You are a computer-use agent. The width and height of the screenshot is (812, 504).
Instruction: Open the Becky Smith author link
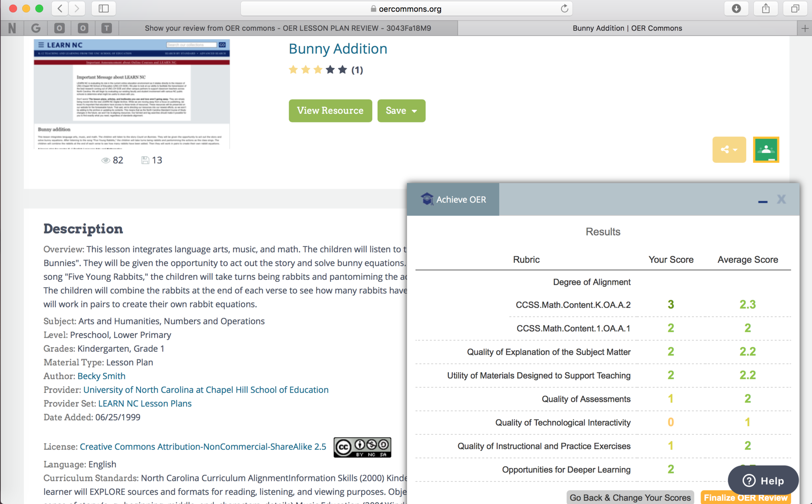101,376
